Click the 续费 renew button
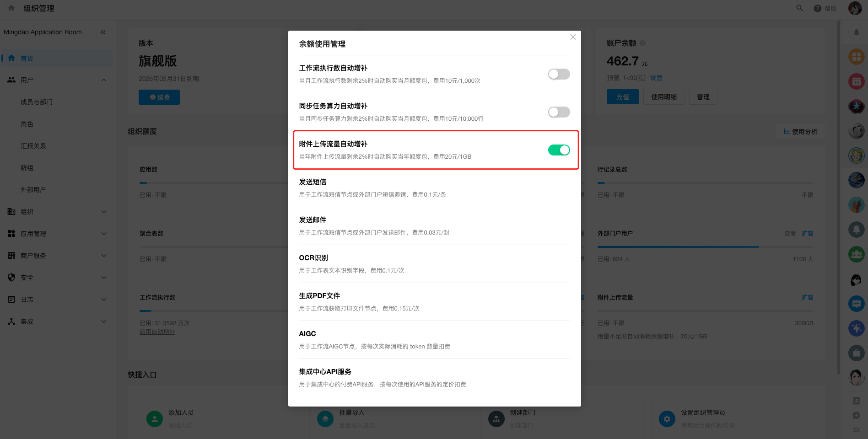Image resolution: width=868 pixels, height=439 pixels. click(159, 97)
